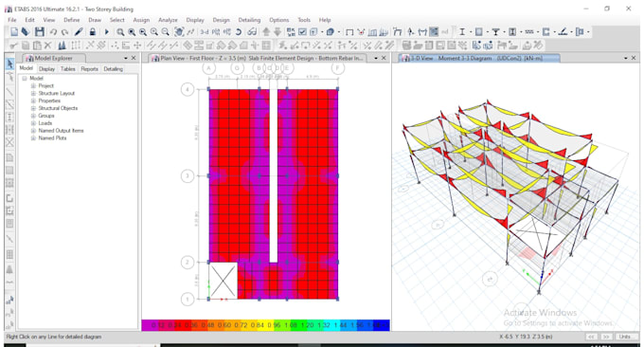This screenshot has height=347, width=644.
Task: Expand the Project tree node
Action: click(x=33, y=85)
